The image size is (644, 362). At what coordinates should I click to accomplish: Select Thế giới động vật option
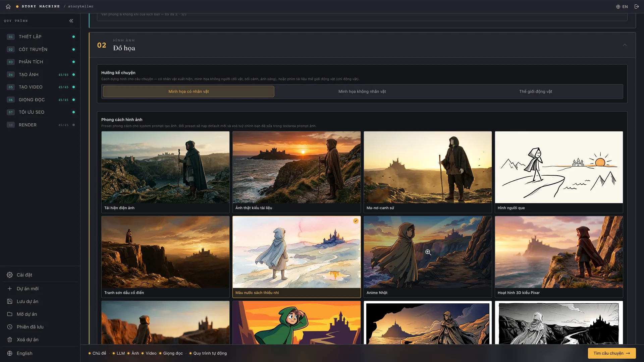(x=535, y=92)
